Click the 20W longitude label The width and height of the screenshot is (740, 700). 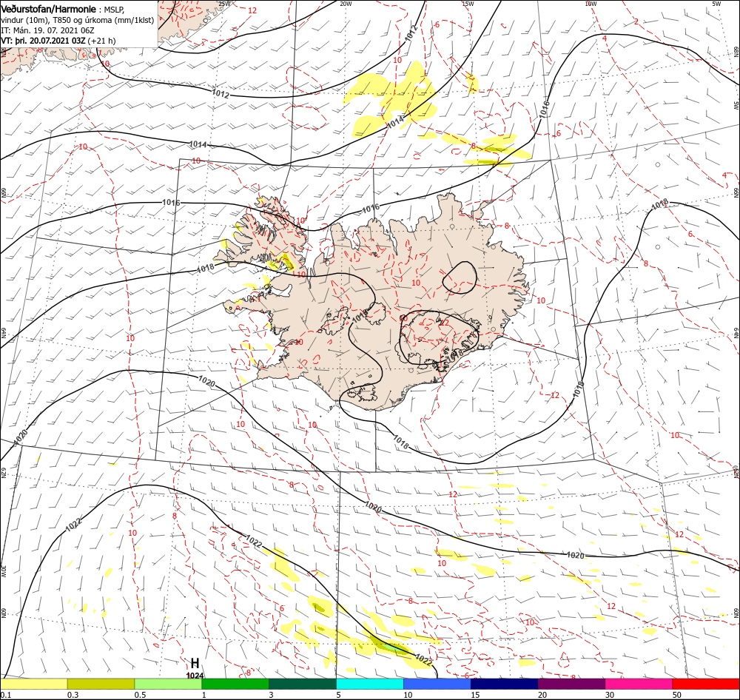(346, 4)
